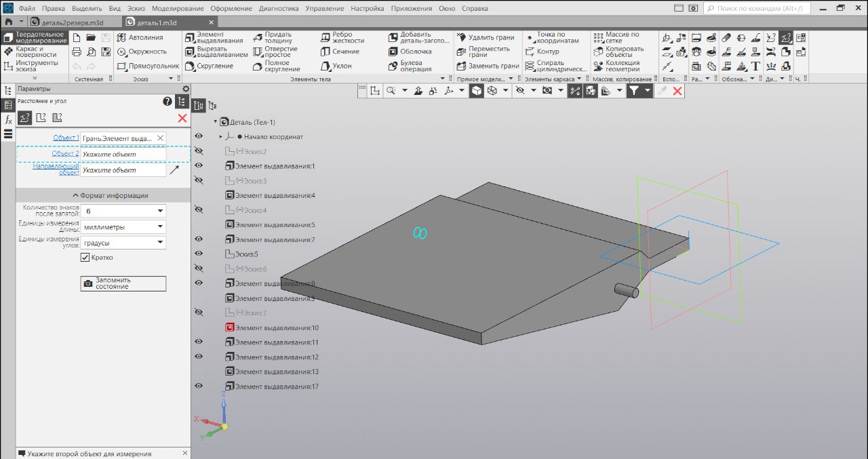
Task: Open file folder icon in Системная
Action: [92, 37]
